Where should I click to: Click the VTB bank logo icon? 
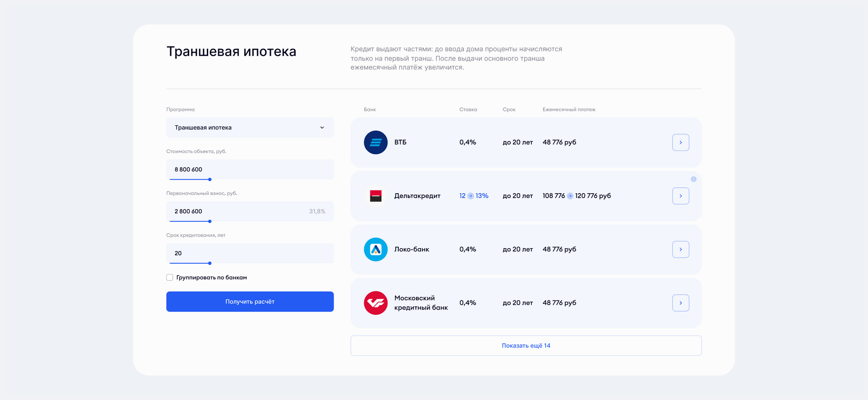(376, 142)
